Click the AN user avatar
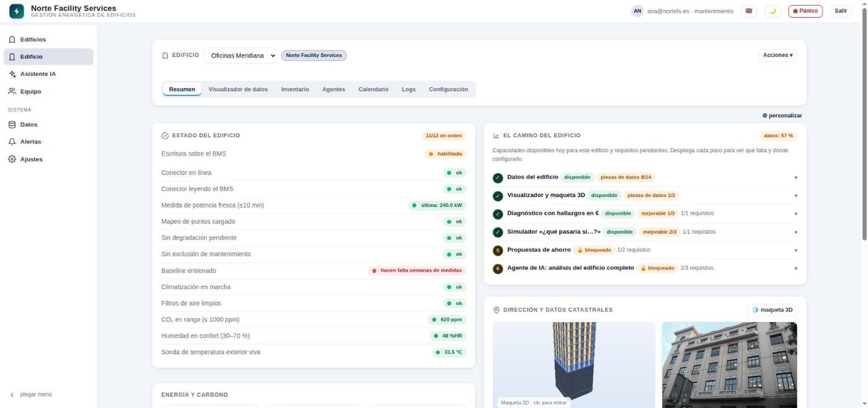The image size is (868, 408). 637,11
